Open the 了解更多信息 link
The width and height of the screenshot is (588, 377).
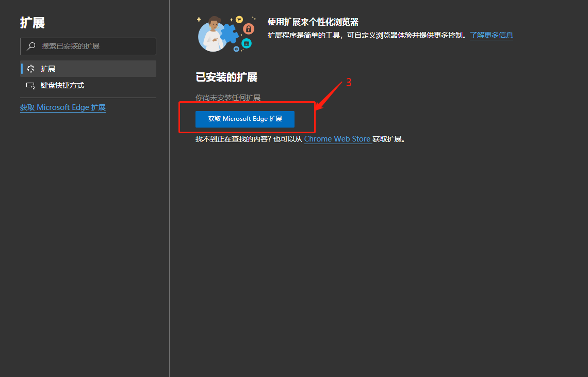click(491, 35)
